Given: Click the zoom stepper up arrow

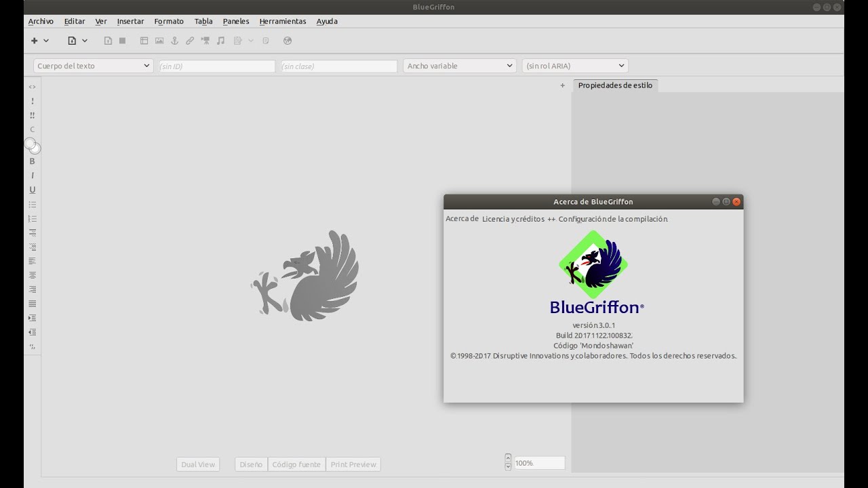Looking at the screenshot, I should coord(509,457).
